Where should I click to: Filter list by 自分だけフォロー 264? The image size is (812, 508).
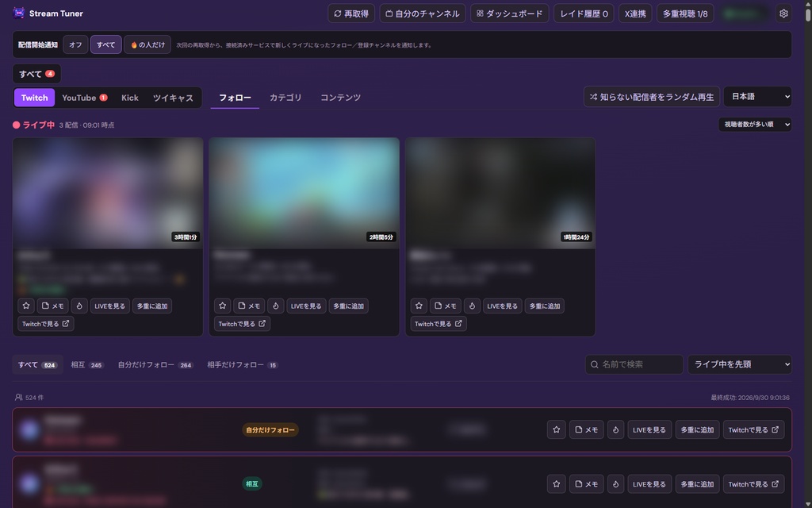tap(155, 364)
